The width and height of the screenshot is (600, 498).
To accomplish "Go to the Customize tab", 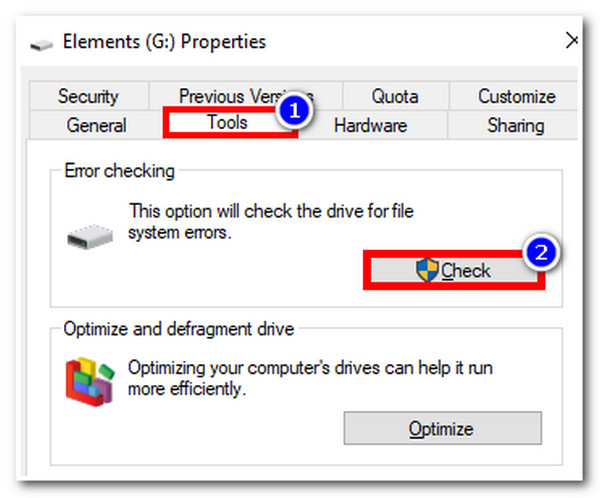I will 517,96.
